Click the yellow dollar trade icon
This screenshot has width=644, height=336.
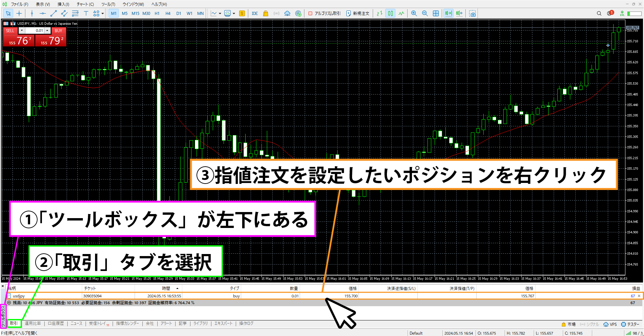242,14
